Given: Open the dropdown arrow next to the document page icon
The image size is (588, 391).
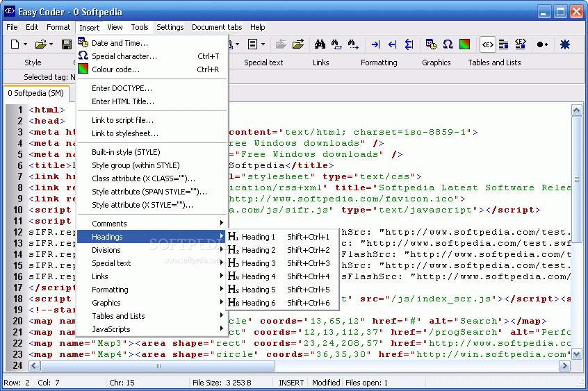Looking at the screenshot, I should (x=263, y=44).
